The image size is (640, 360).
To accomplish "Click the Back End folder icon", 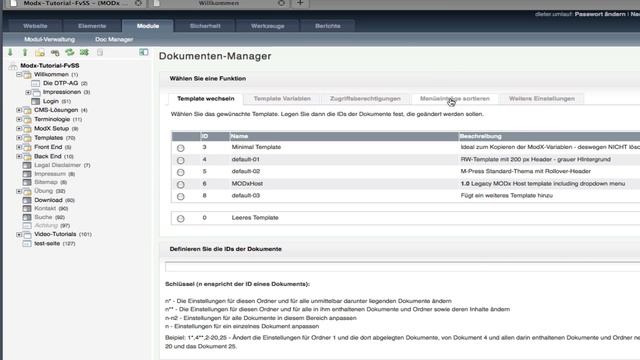I will tap(27, 156).
